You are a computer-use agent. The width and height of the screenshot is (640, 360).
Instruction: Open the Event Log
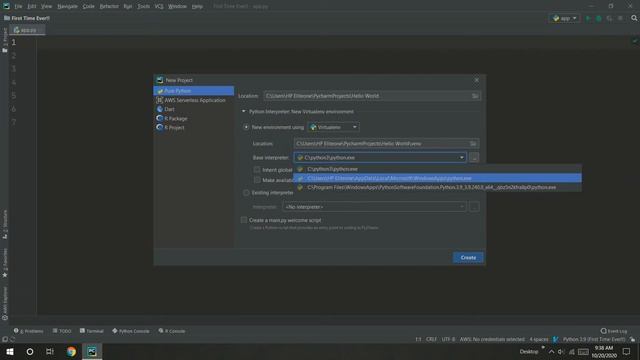coord(614,331)
